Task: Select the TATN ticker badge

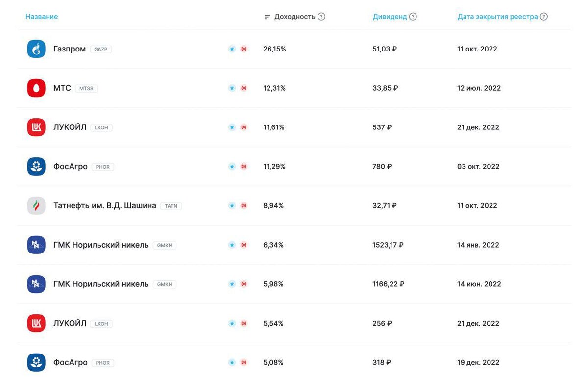Action: click(171, 206)
